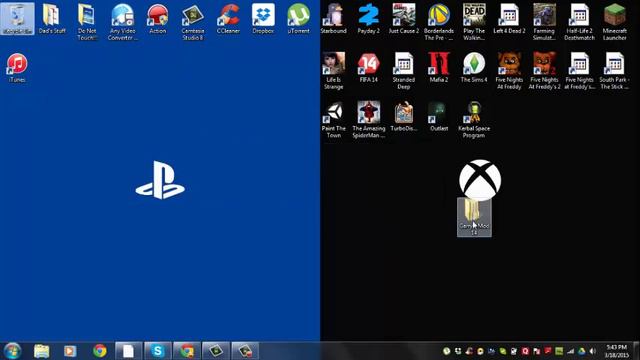Open the blank document taskbar window
Viewport: 640px width, 360px height.
(x=128, y=351)
